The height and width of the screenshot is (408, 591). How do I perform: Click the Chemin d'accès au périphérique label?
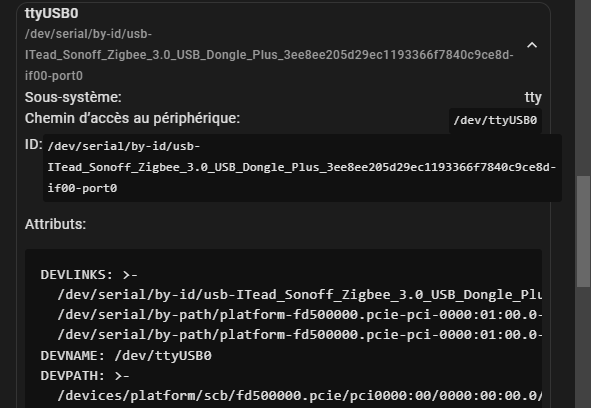pos(132,118)
